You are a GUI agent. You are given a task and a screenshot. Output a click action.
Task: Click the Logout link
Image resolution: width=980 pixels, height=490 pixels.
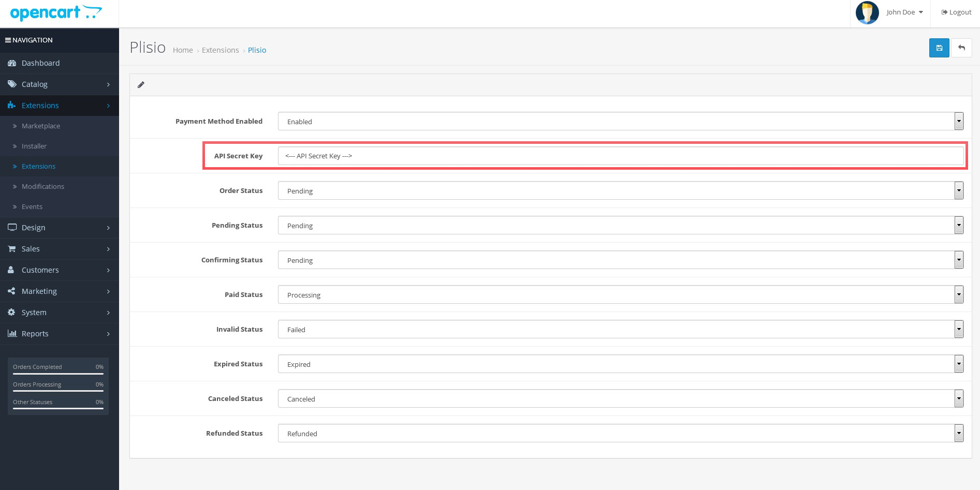pyautogui.click(x=956, y=12)
